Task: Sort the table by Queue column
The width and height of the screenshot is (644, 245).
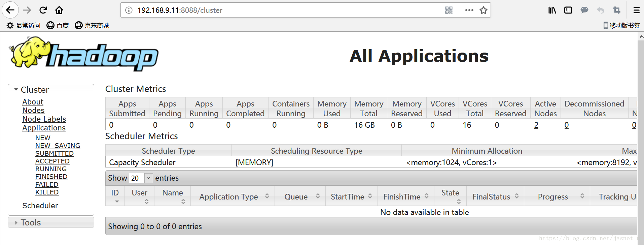Action: click(300, 196)
